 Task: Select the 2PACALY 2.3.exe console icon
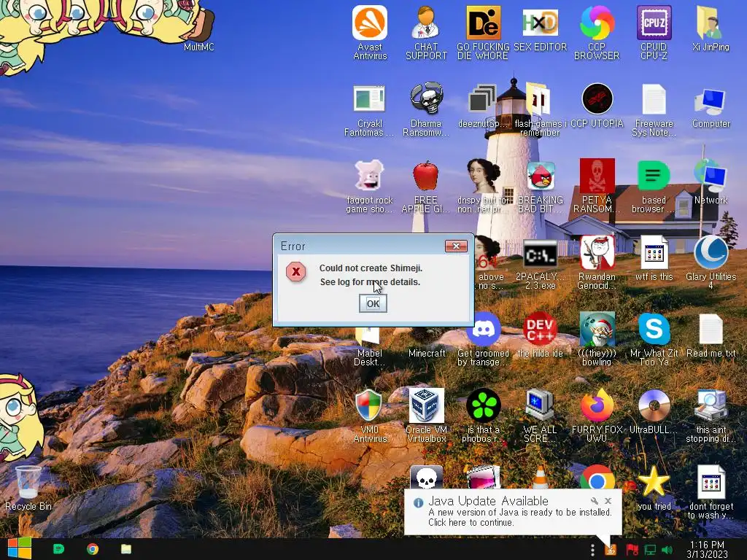[x=541, y=264]
